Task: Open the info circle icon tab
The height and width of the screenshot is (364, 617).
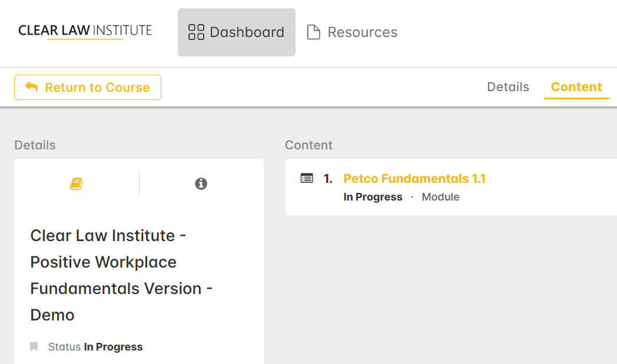Action: click(x=201, y=183)
